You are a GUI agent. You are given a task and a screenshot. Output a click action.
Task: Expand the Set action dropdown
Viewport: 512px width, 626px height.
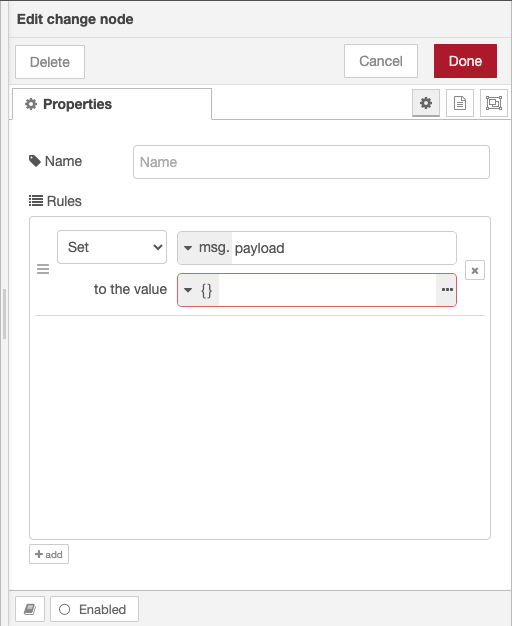112,247
